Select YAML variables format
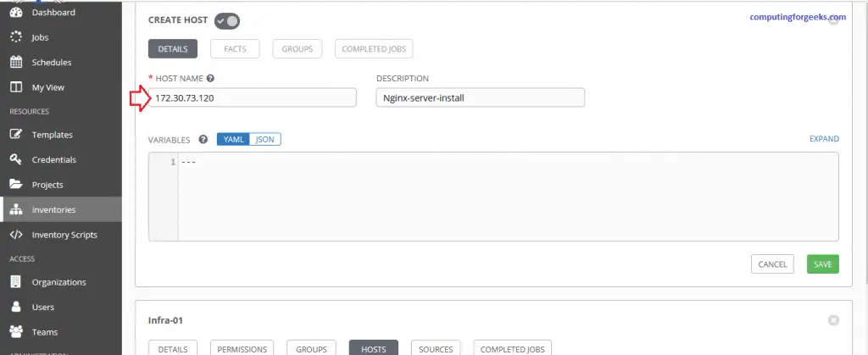The image size is (868, 355). [234, 139]
